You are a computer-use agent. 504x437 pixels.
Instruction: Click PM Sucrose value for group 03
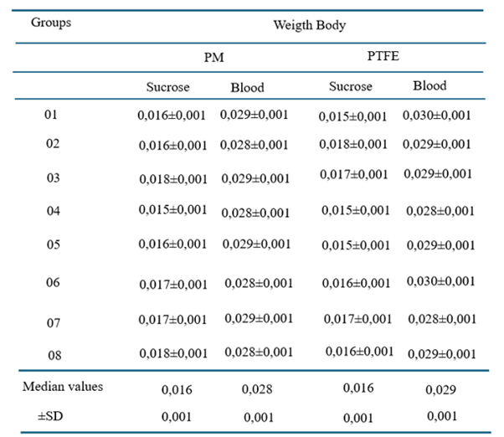pyautogui.click(x=172, y=178)
